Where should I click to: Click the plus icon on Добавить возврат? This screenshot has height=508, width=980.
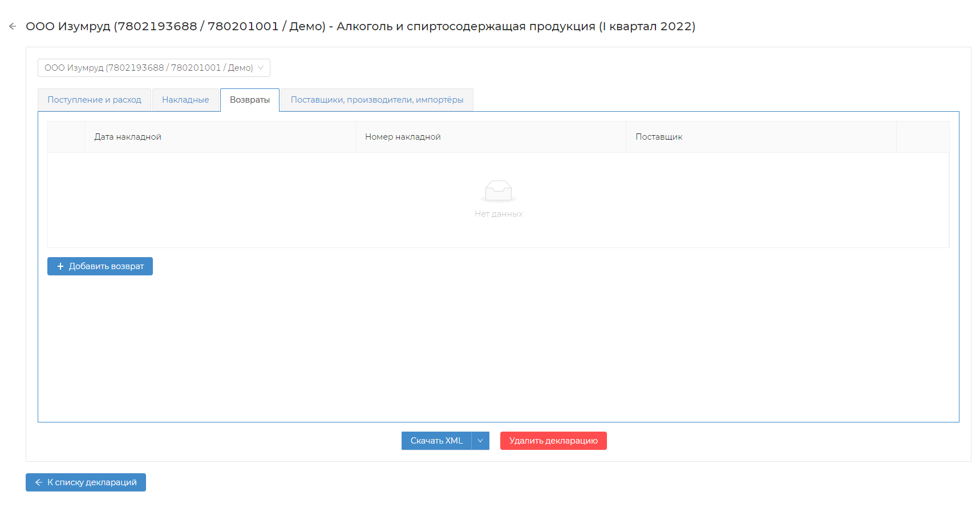pyautogui.click(x=60, y=266)
